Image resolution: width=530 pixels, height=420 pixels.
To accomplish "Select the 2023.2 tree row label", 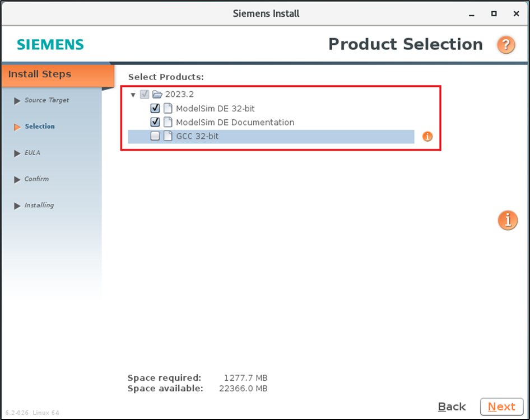I will tap(179, 94).
